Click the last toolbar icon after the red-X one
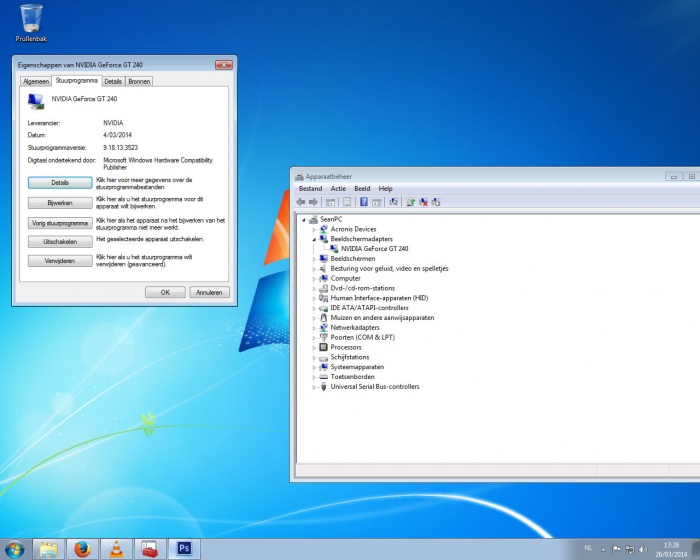 coord(436,202)
